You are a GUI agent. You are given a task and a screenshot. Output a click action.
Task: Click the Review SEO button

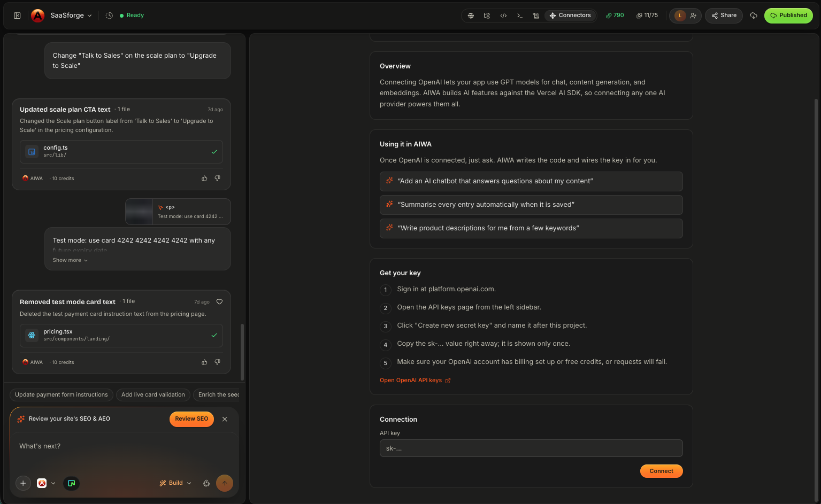[191, 419]
